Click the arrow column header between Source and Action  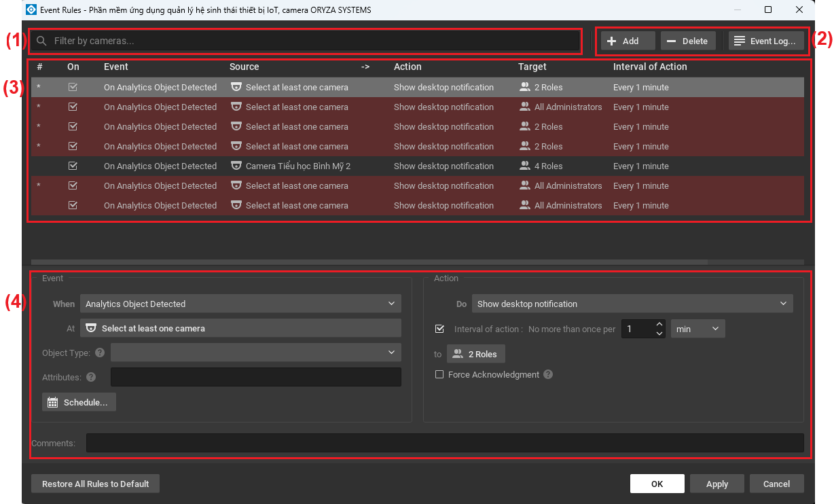coord(365,67)
